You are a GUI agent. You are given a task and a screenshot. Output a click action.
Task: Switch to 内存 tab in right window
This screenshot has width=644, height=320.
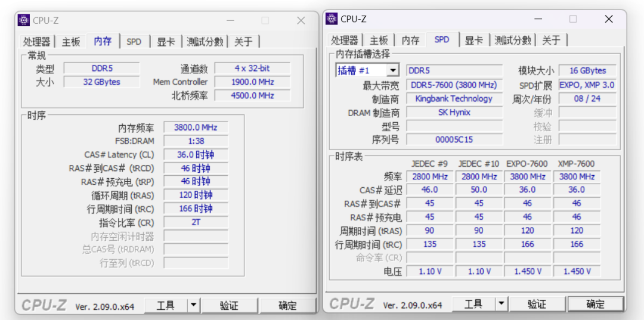[x=411, y=40]
